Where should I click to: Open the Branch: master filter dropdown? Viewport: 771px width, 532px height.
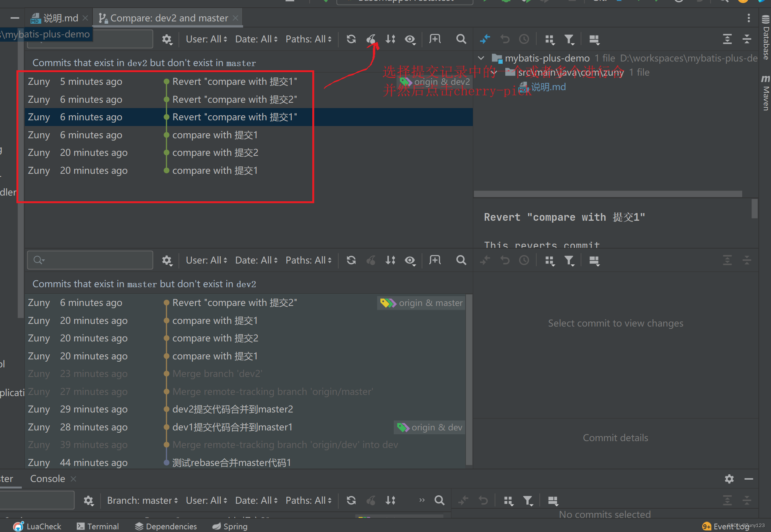tap(142, 500)
